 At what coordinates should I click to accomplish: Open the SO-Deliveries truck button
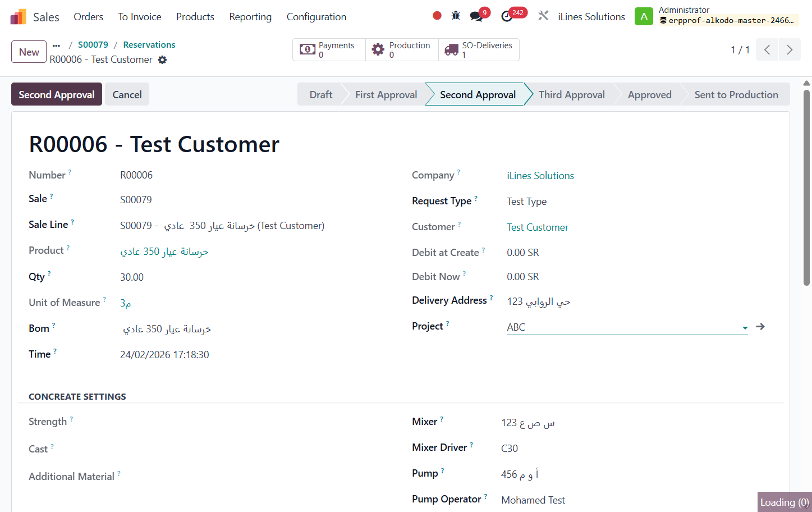479,49
